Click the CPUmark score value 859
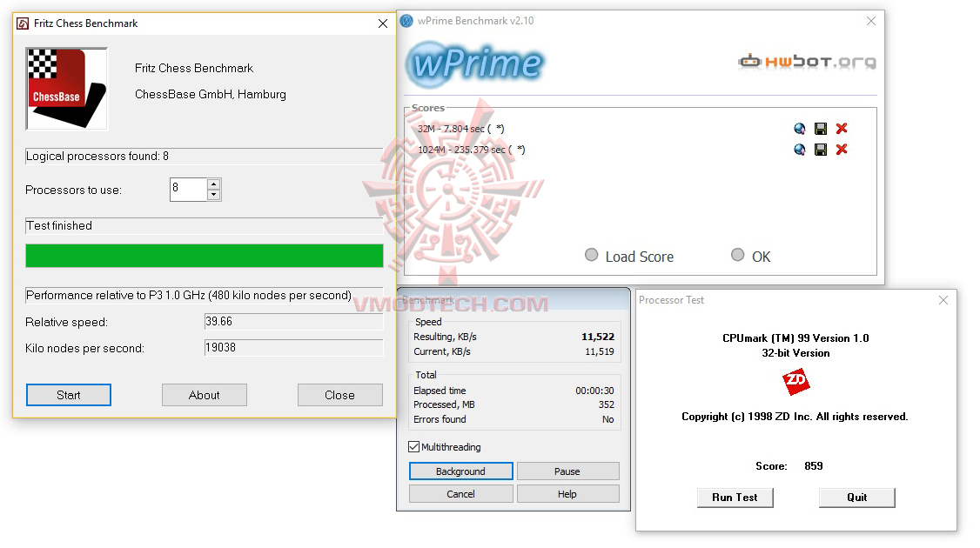This screenshot has height=548, width=980. pyautogui.click(x=814, y=466)
